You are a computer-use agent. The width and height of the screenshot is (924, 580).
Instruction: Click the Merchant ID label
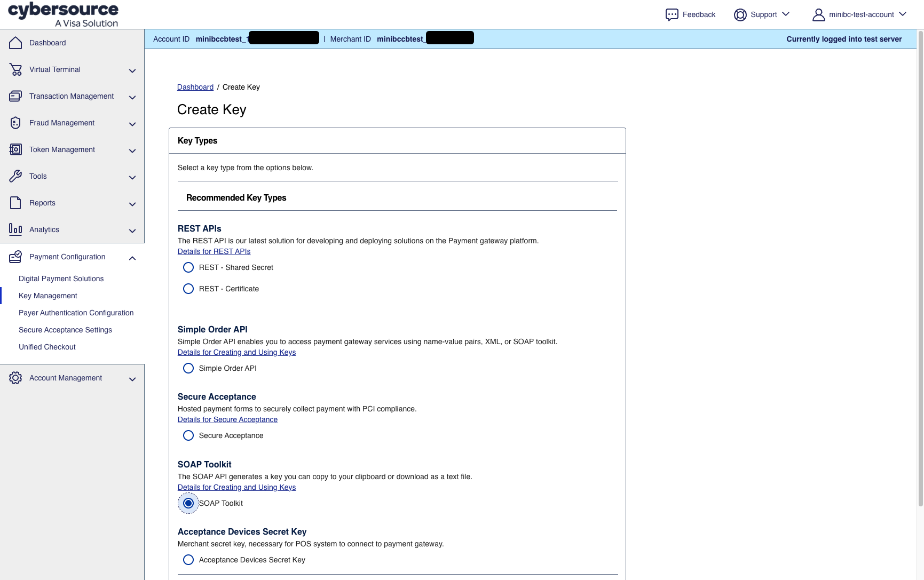pyautogui.click(x=350, y=39)
